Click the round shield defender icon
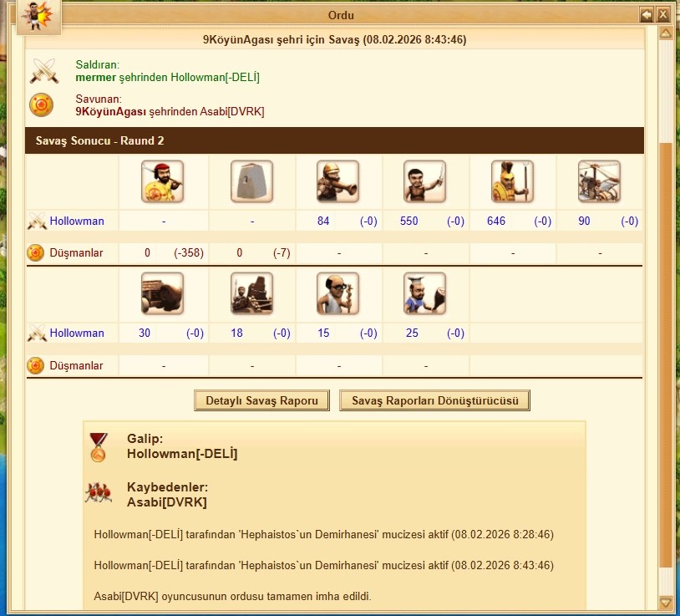The image size is (680, 616). pyautogui.click(x=41, y=105)
